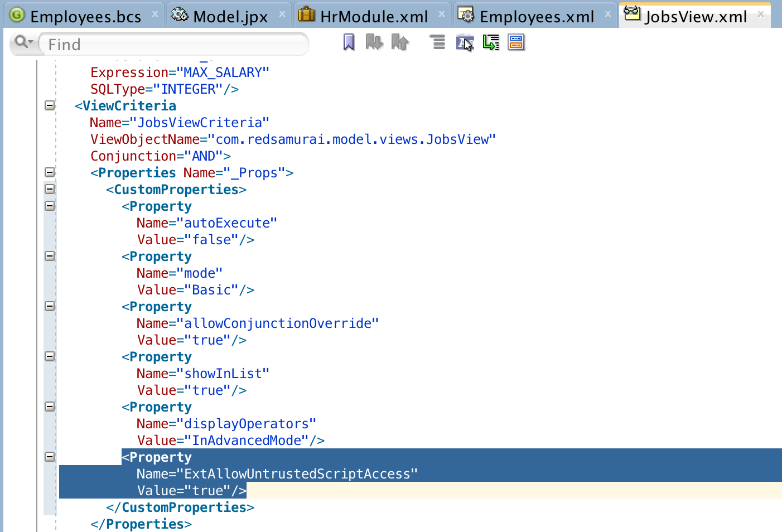Screen dimensions: 782x532
Task: Toggle a bookmark with the bookmark toolbar icon
Action: click(x=348, y=42)
